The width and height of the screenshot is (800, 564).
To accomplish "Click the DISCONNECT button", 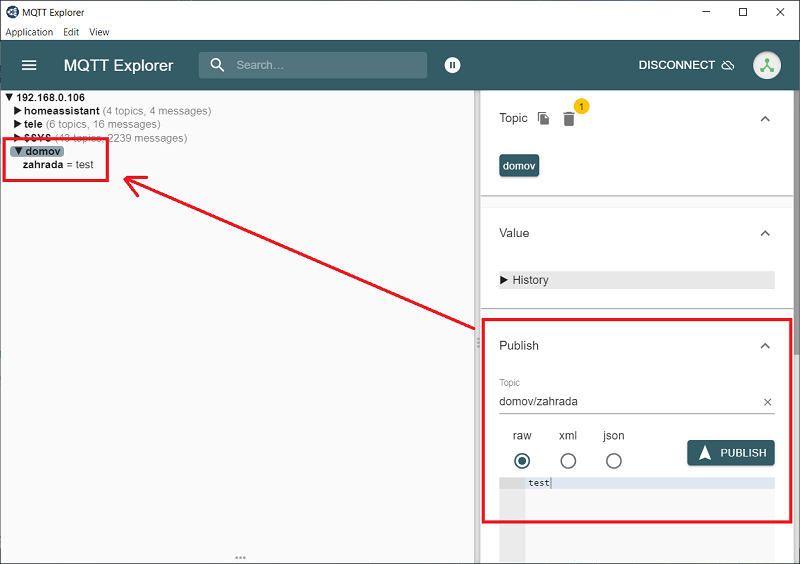I will (x=686, y=65).
